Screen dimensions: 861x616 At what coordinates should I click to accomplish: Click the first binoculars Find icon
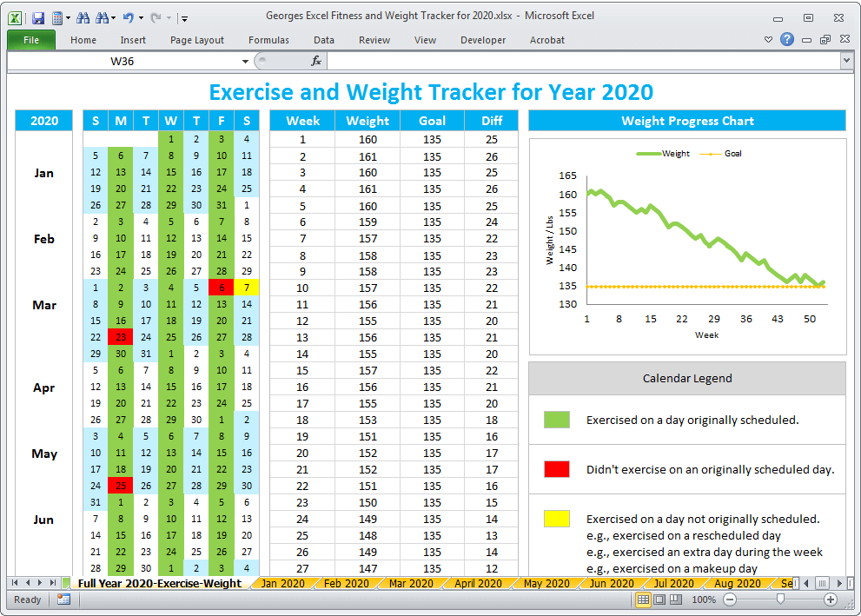coord(83,17)
